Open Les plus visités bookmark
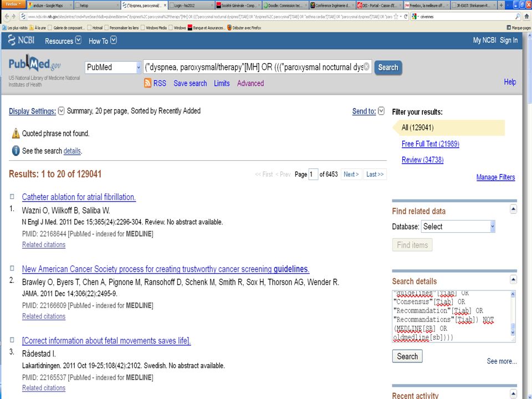The width and height of the screenshot is (532, 399). pos(15,28)
